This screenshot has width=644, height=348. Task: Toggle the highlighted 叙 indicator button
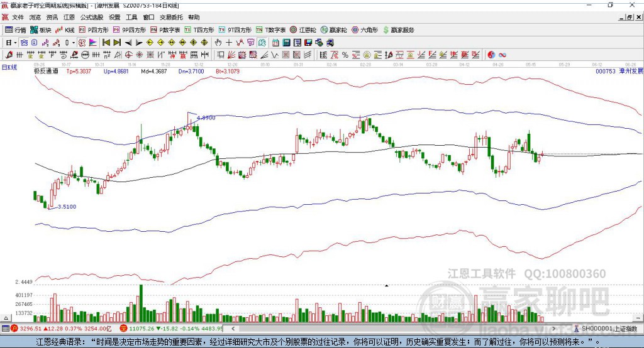[x=82, y=43]
